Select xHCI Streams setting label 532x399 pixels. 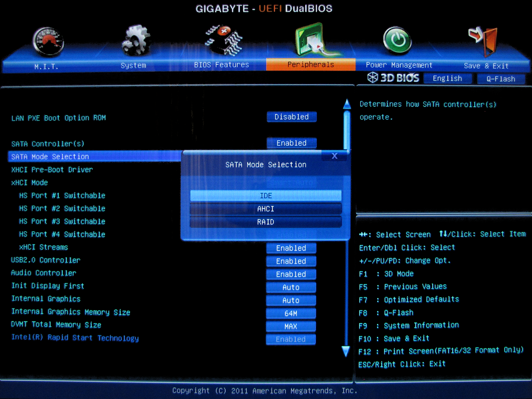[44, 247]
